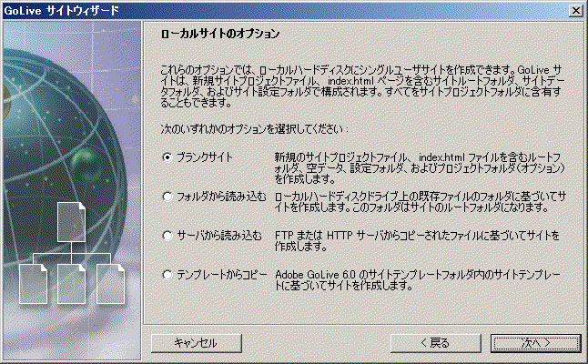The width and height of the screenshot is (588, 364).
Task: Click the description text about ローカルハードディスクドライブ
Action: tap(414, 201)
